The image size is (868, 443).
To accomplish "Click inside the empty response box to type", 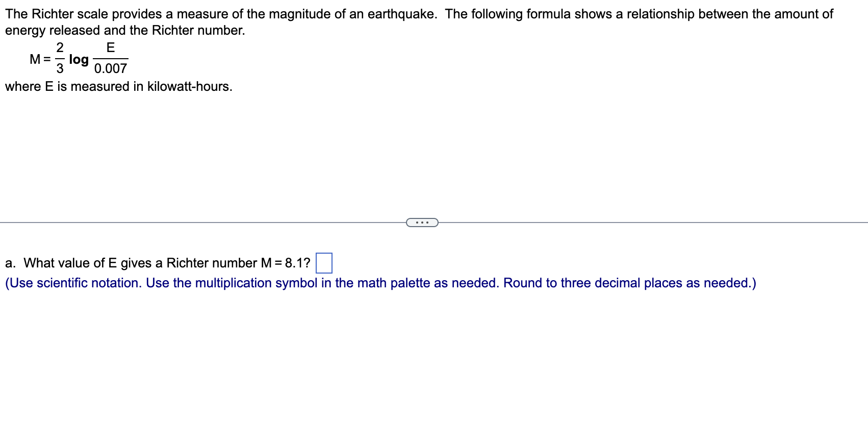I will 325,263.
